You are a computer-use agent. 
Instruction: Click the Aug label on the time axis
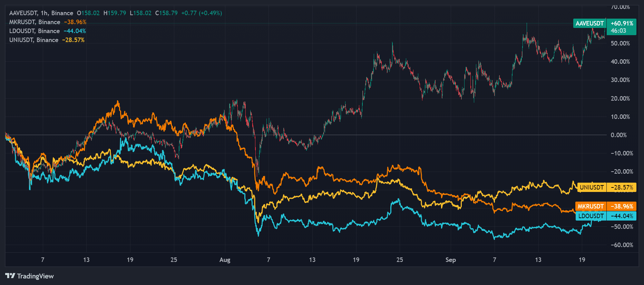[x=225, y=260]
